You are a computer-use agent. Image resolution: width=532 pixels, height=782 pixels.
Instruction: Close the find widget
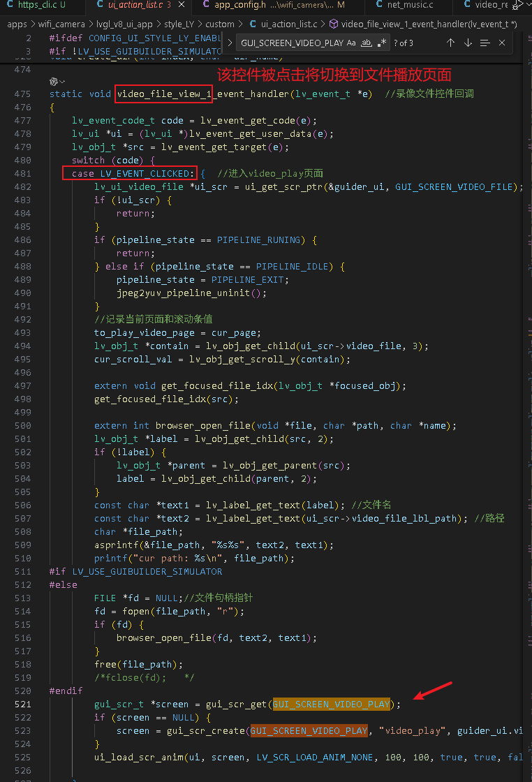[502, 43]
